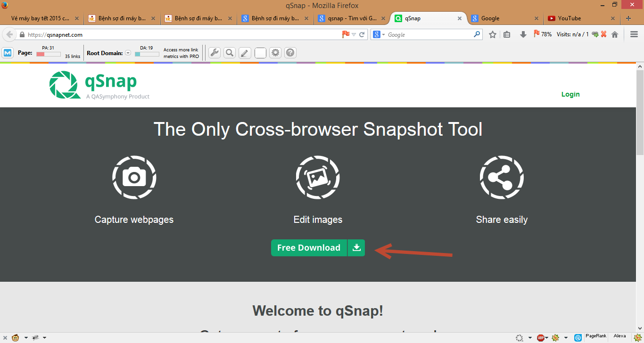Viewport: 644px width, 343px height.
Task: Reload the page with the refresh icon
Action: pyautogui.click(x=362, y=34)
